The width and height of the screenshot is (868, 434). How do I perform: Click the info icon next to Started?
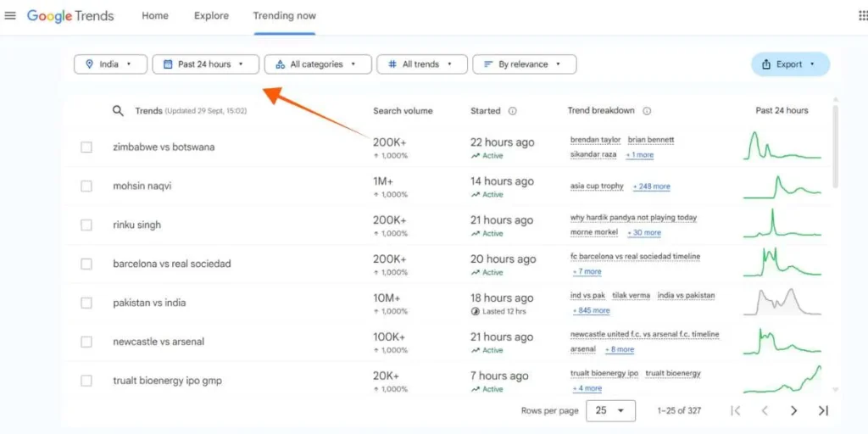[513, 111]
